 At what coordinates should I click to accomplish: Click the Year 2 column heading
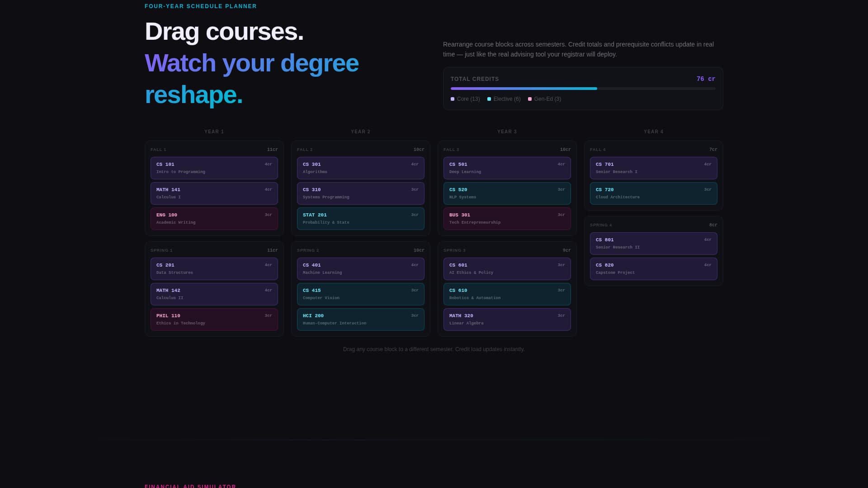click(360, 132)
